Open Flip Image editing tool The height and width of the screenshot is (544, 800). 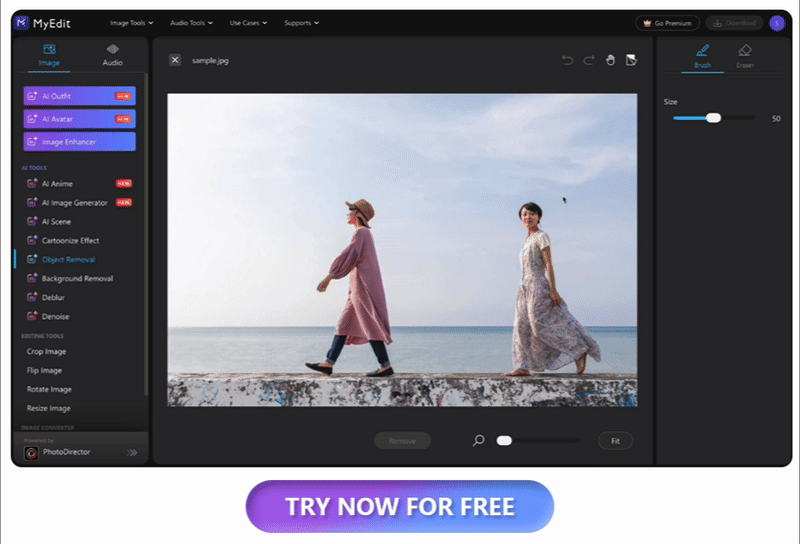point(44,370)
